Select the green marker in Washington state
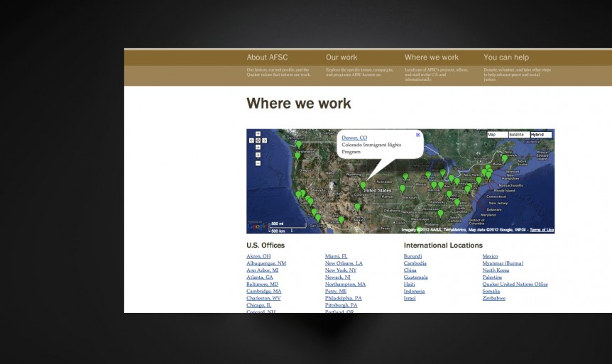Viewport: 612px width, 364px height. pyautogui.click(x=299, y=145)
